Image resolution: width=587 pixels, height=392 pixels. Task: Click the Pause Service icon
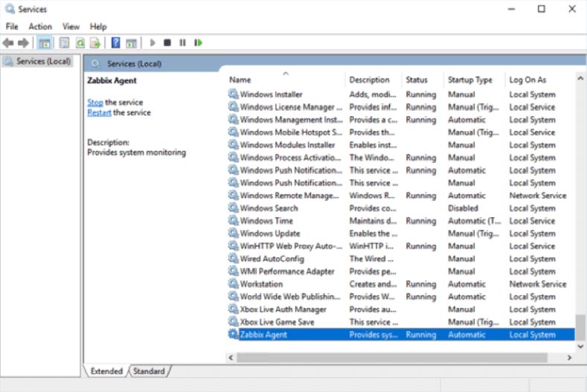[x=182, y=42]
